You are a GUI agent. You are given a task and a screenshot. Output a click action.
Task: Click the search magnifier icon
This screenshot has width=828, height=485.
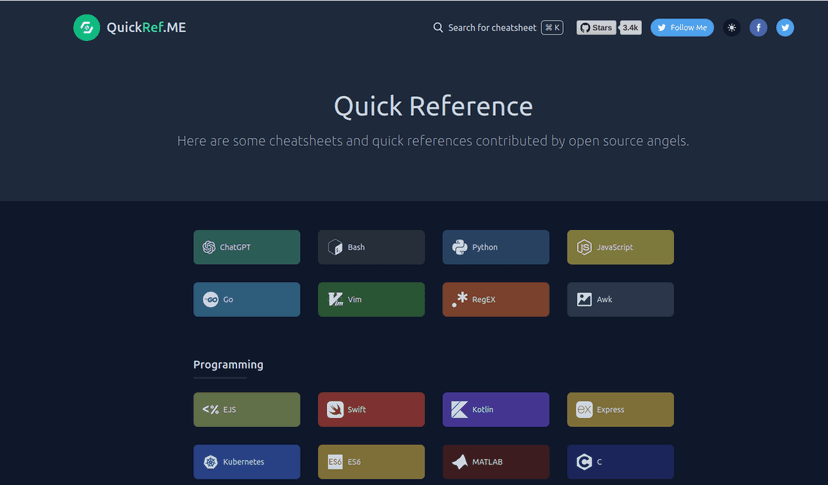(438, 27)
